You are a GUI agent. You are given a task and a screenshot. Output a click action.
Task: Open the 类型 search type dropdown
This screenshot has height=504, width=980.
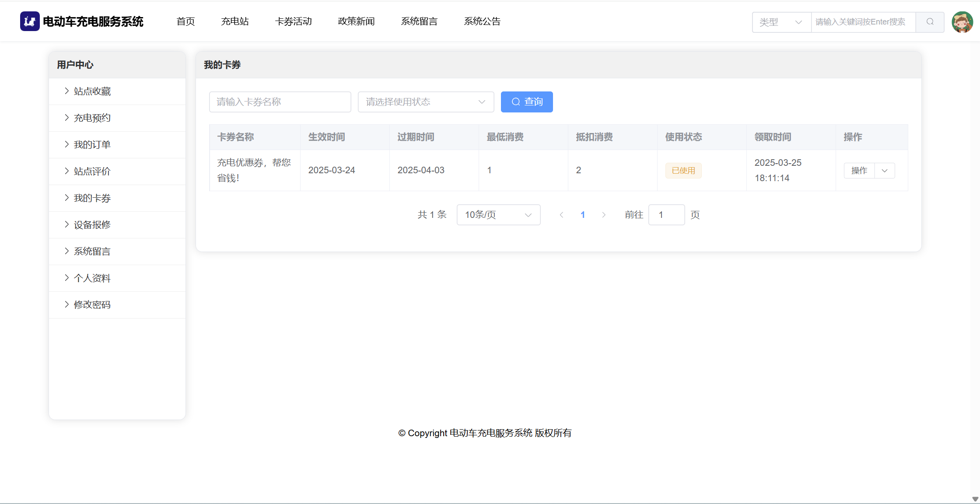(x=781, y=22)
